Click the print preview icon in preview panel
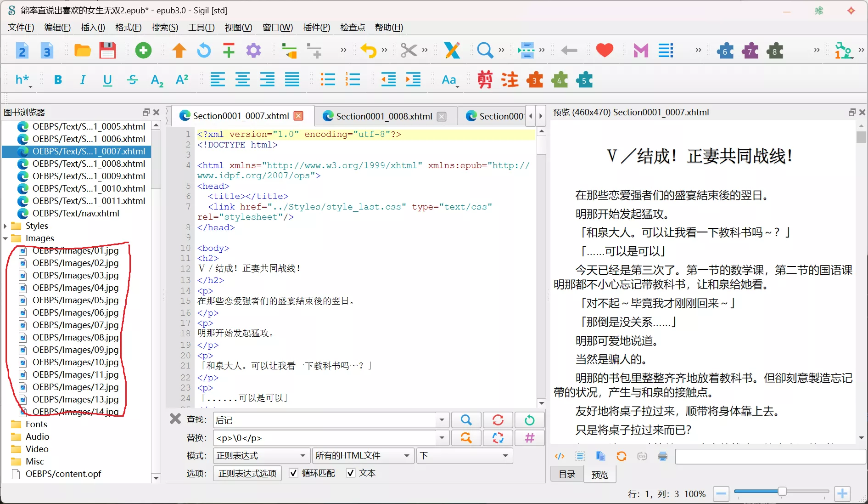868x504 pixels. tap(663, 456)
